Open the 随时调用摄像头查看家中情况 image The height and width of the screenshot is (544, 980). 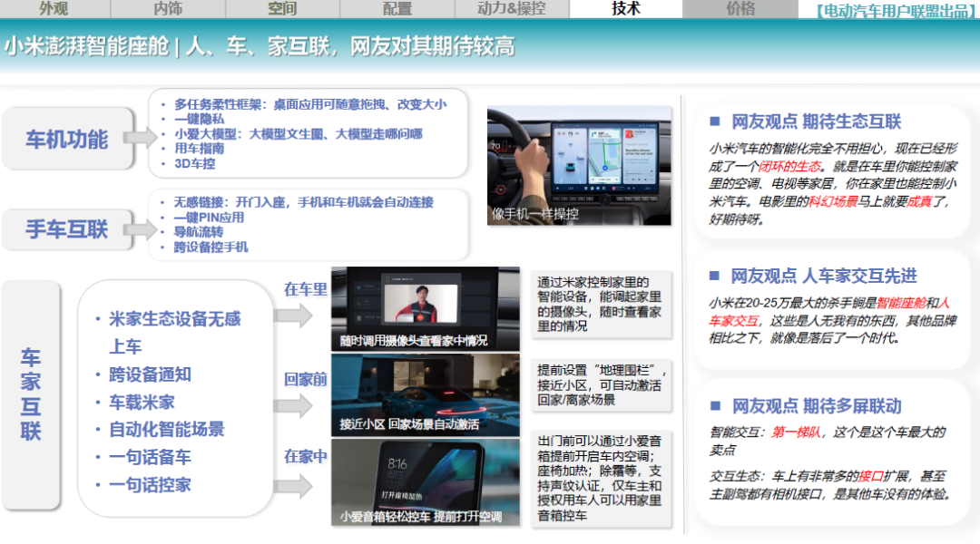pyautogui.click(x=425, y=308)
